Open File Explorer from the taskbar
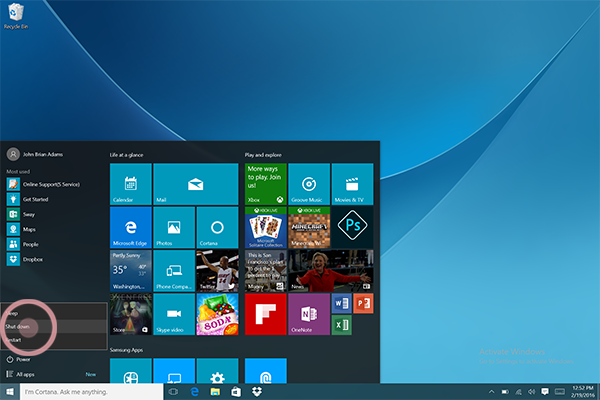Screen dimensions: 600x400 point(215,392)
